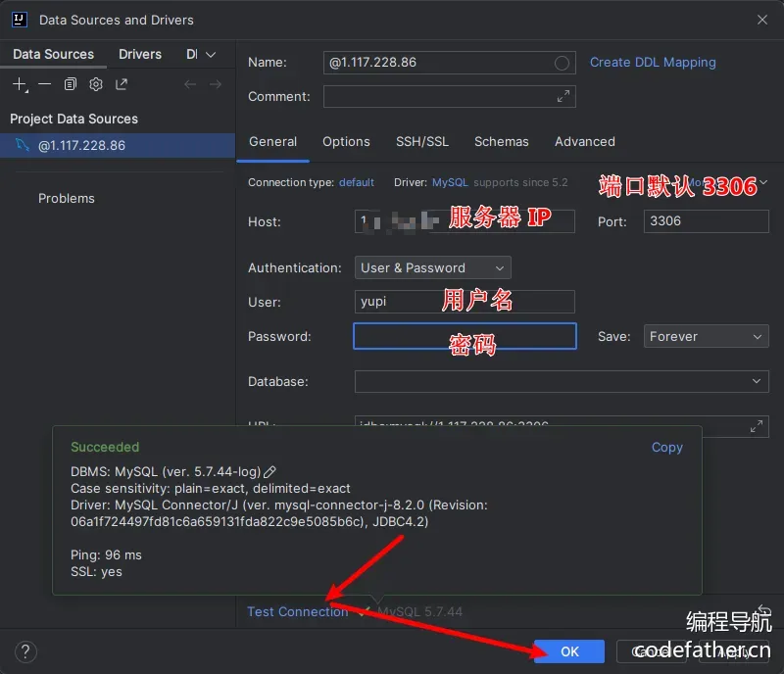
Task: Open the Save password duration dropdown
Action: pos(706,337)
